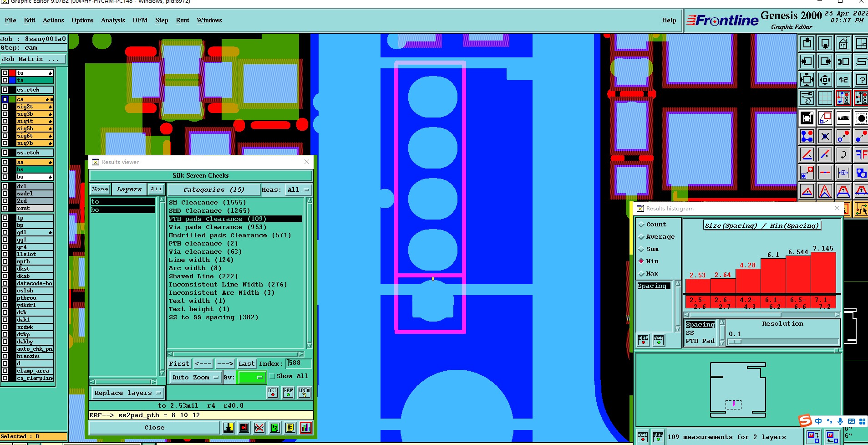
Task: Click the REF icon beside UNDO
Action: pos(288,393)
